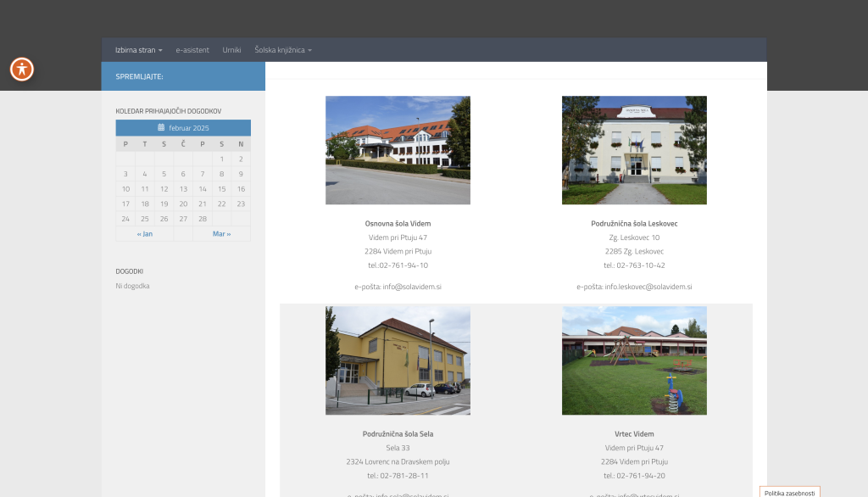The image size is (868, 497).
Task: Click the SPREMLJAJTE: sidebar heading
Action: 140,76
